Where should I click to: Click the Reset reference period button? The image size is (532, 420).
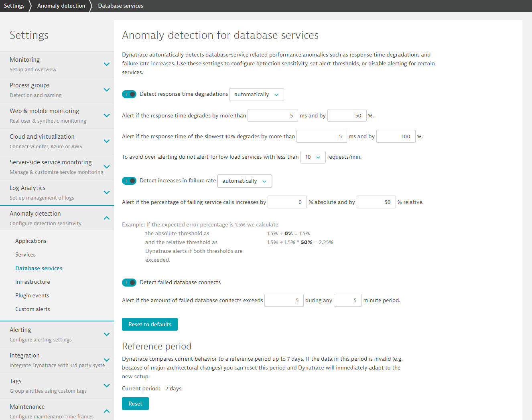135,404
